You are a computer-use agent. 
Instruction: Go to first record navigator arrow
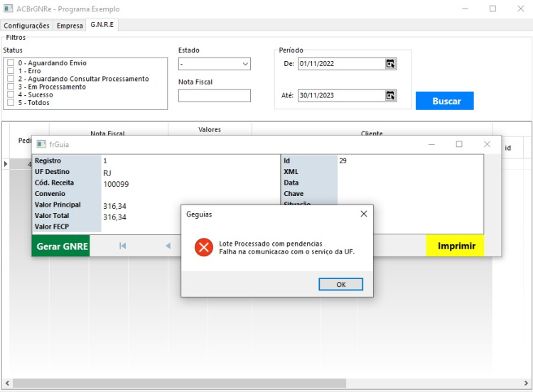pyautogui.click(x=123, y=246)
